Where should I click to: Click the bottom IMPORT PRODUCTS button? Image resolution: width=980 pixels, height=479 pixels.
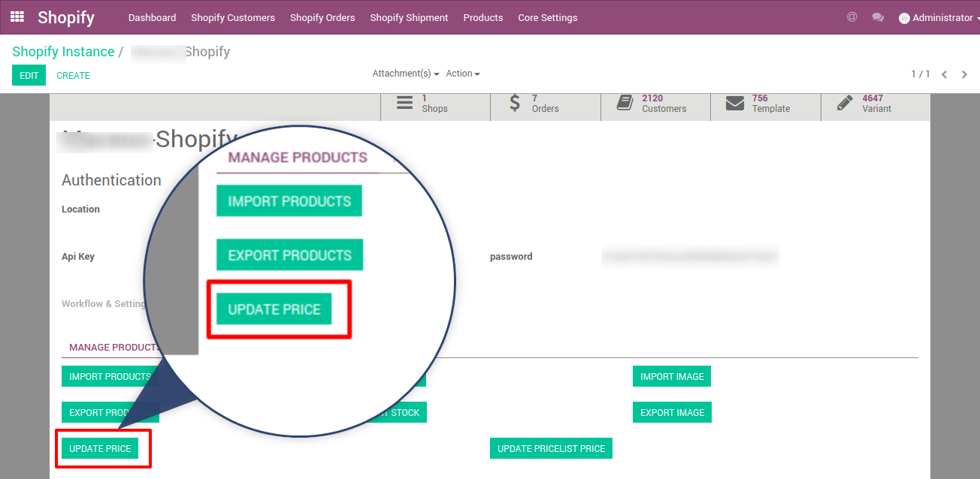(x=110, y=376)
